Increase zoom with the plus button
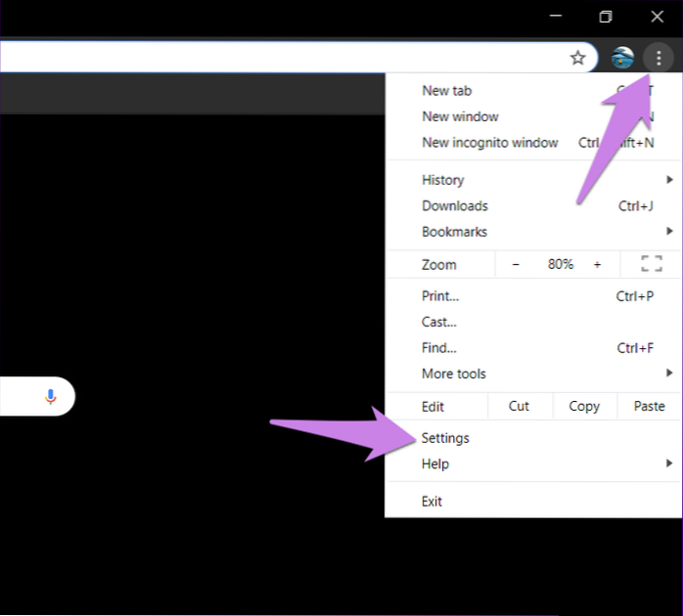 597,264
